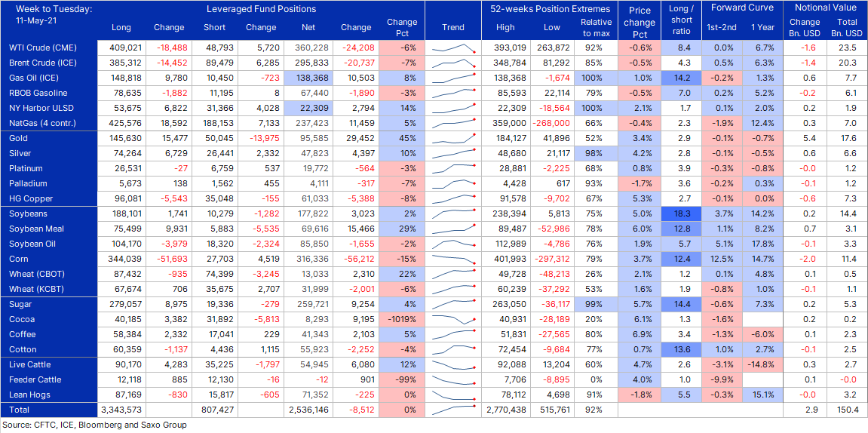Click the Leveraged Fund Positions header
The width and height of the screenshot is (868, 433).
(x=261, y=9)
